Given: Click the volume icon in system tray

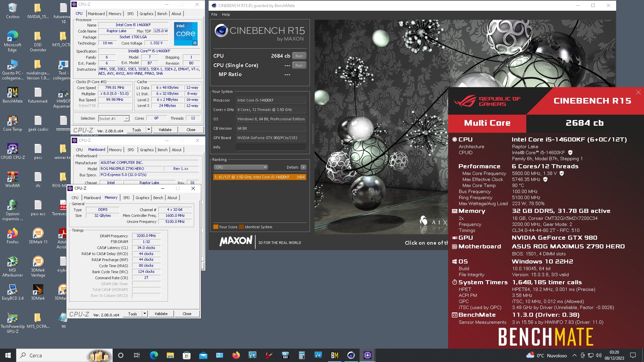Looking at the screenshot, I should coord(598,355).
